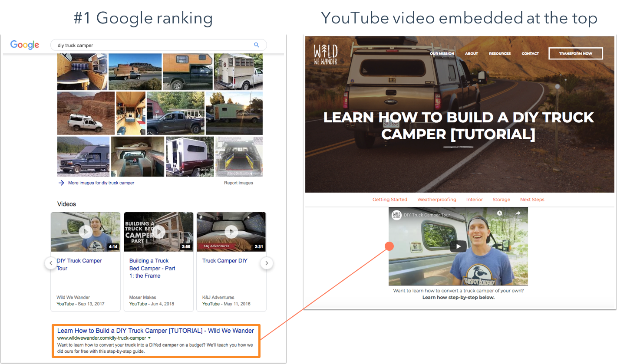Open the Learn How to Build search result
This screenshot has width=617, height=364.
tap(155, 331)
